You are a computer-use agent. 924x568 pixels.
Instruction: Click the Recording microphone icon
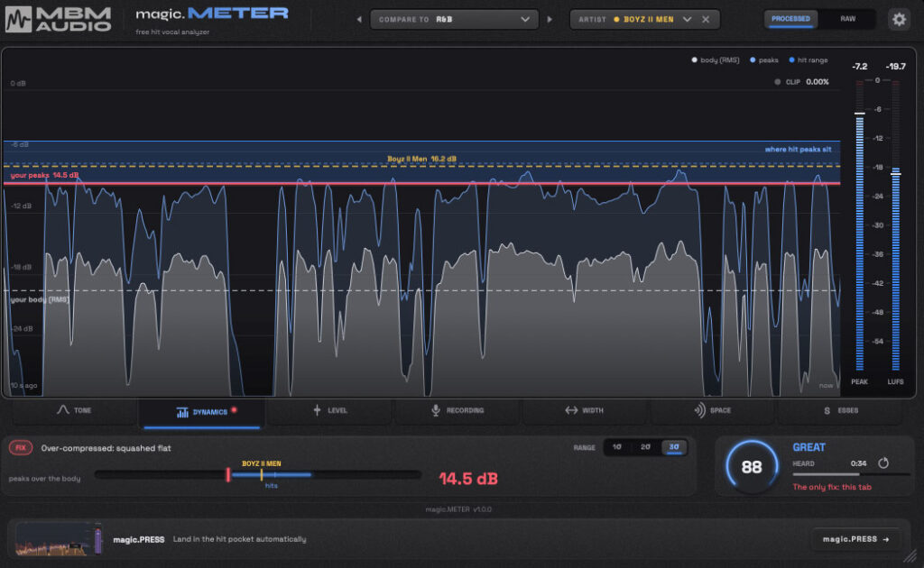click(436, 410)
